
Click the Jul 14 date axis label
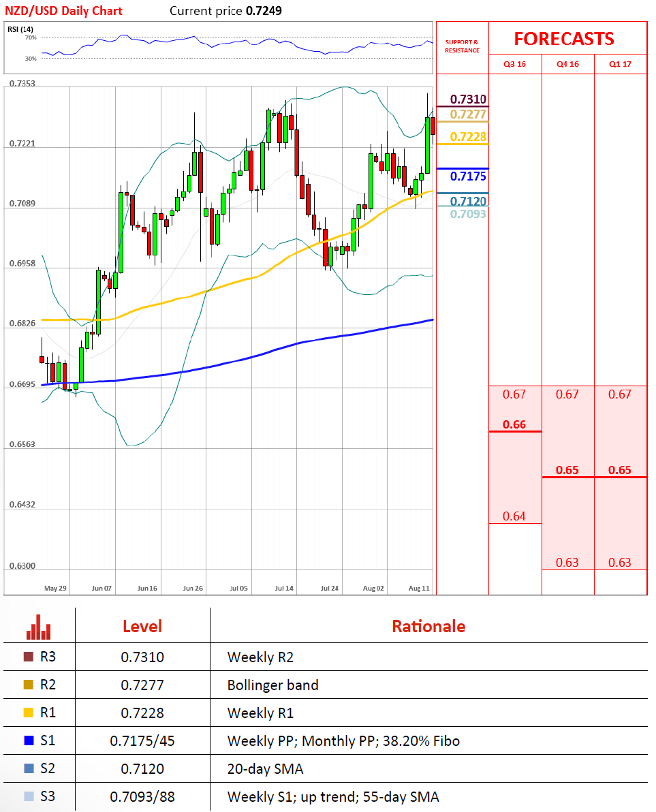pyautogui.click(x=284, y=589)
